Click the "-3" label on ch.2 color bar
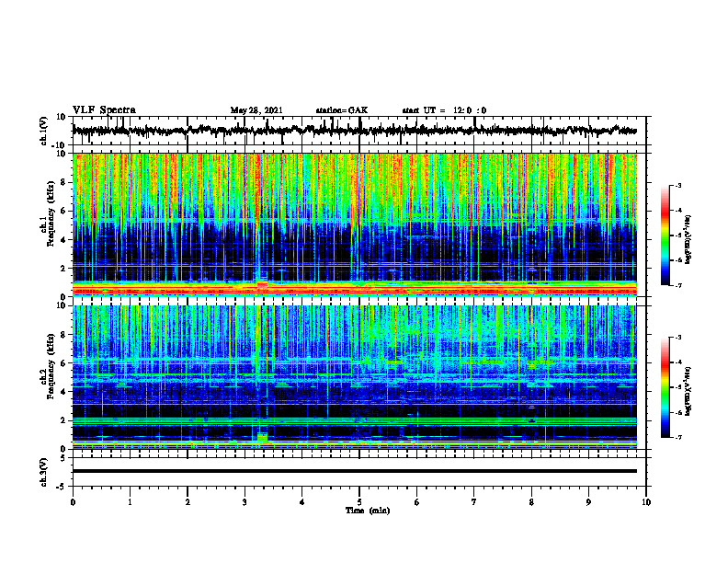Viewport: 728px width, 563px height. 678,338
